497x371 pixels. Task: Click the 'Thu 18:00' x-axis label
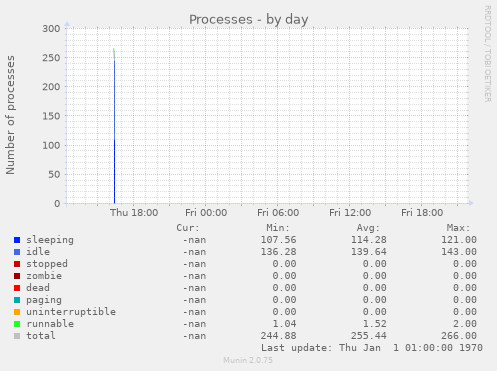click(134, 213)
